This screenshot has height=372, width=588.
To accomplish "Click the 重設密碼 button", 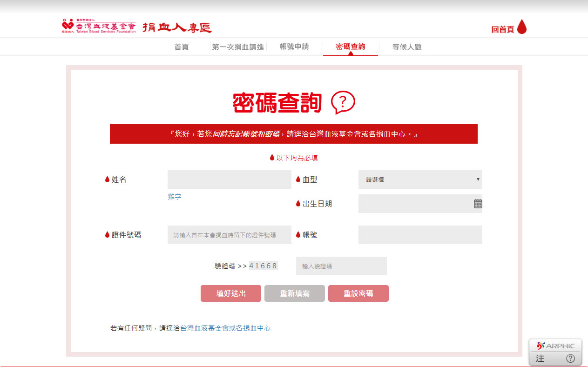I will [358, 293].
